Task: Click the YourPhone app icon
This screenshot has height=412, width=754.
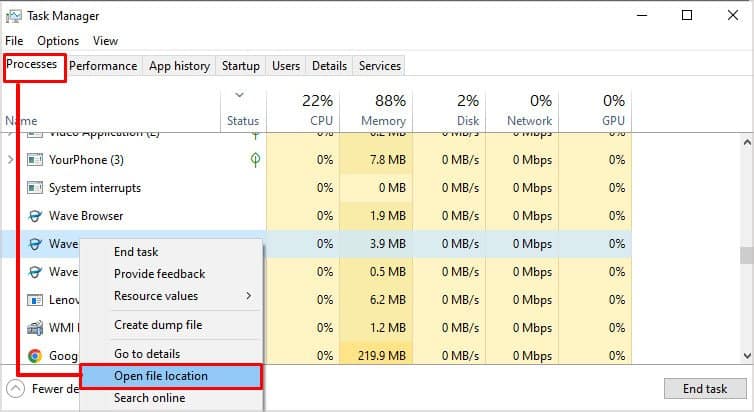Action: pos(35,160)
